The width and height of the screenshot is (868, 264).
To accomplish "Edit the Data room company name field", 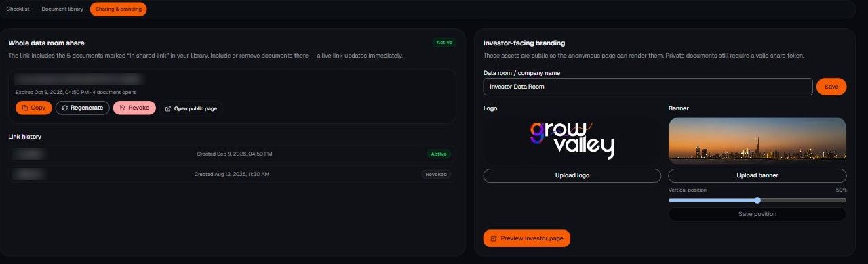I will pyautogui.click(x=648, y=87).
